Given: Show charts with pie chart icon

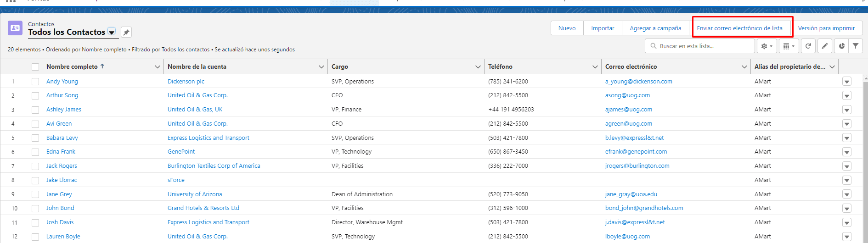Looking at the screenshot, I should [x=841, y=46].
